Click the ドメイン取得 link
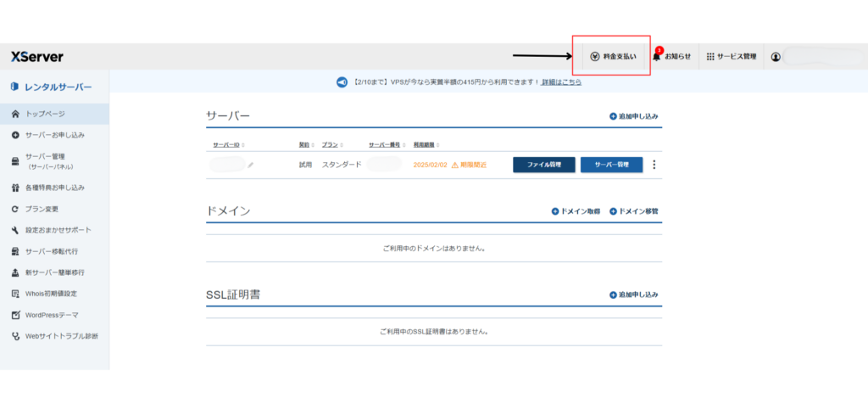The height and width of the screenshot is (415, 868). click(x=576, y=211)
